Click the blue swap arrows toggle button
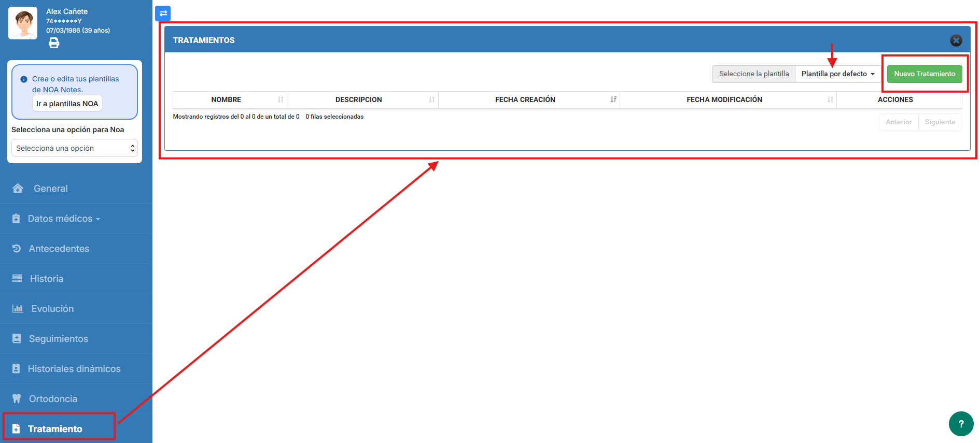Viewport: 980px width, 443px height. coord(163,13)
